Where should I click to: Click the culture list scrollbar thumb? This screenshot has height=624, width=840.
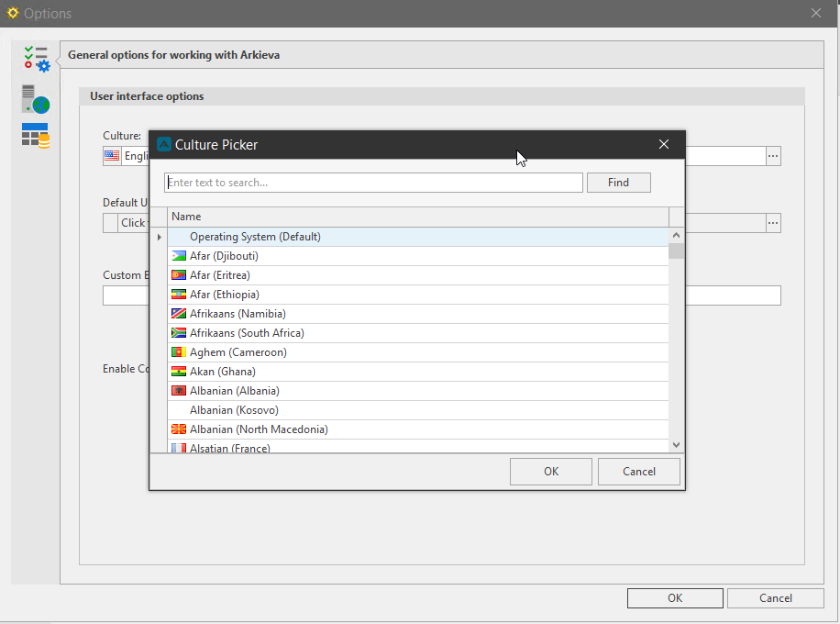pyautogui.click(x=676, y=251)
